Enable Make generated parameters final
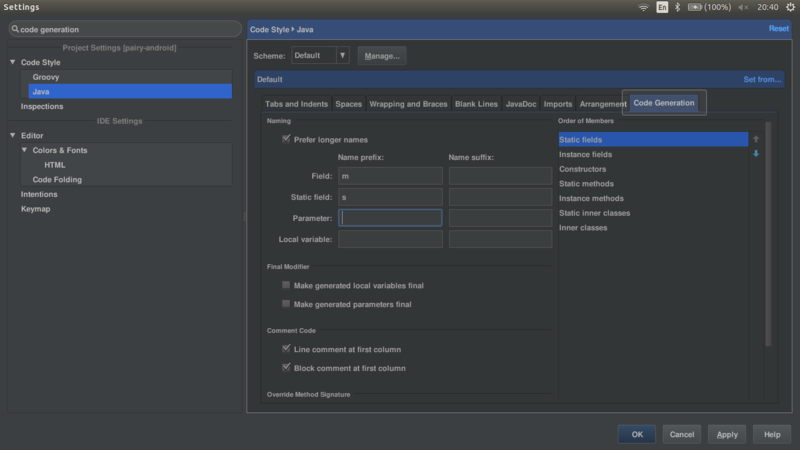The height and width of the screenshot is (450, 800). [x=286, y=304]
